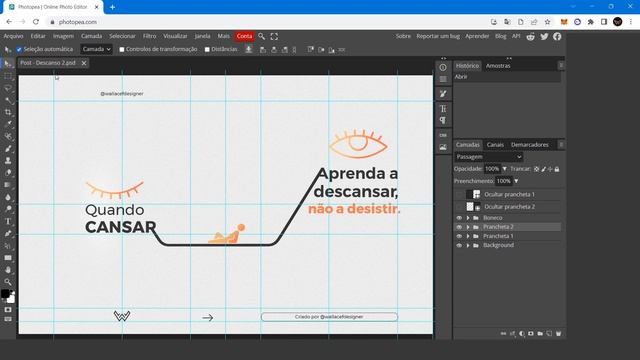Open Reportar um bug link
Image resolution: width=640 pixels, height=360 pixels.
438,36
